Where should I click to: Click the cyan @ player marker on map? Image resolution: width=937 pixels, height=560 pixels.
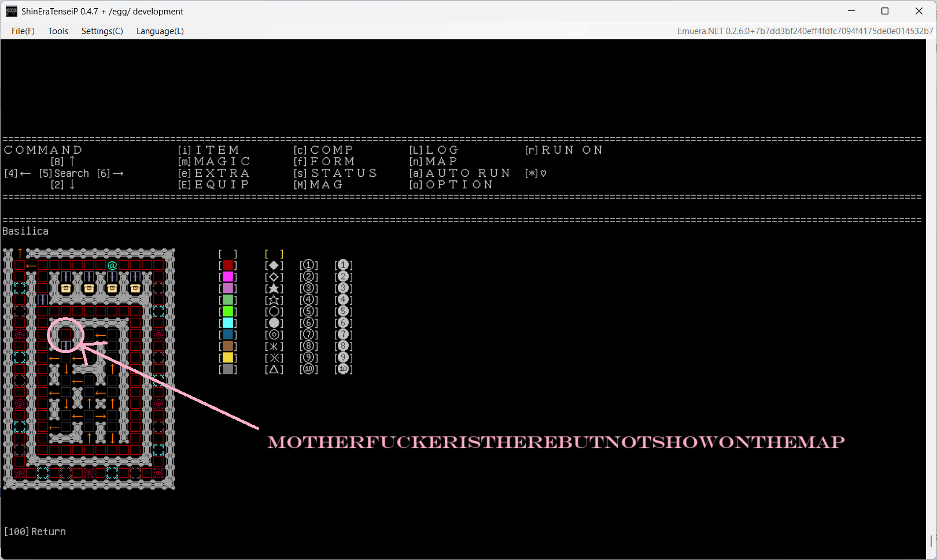(x=112, y=265)
